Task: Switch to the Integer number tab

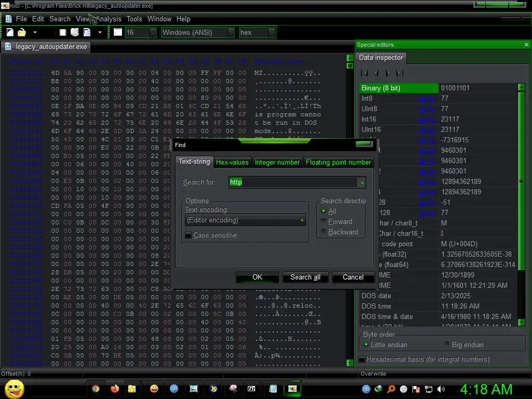Action: pos(277,163)
